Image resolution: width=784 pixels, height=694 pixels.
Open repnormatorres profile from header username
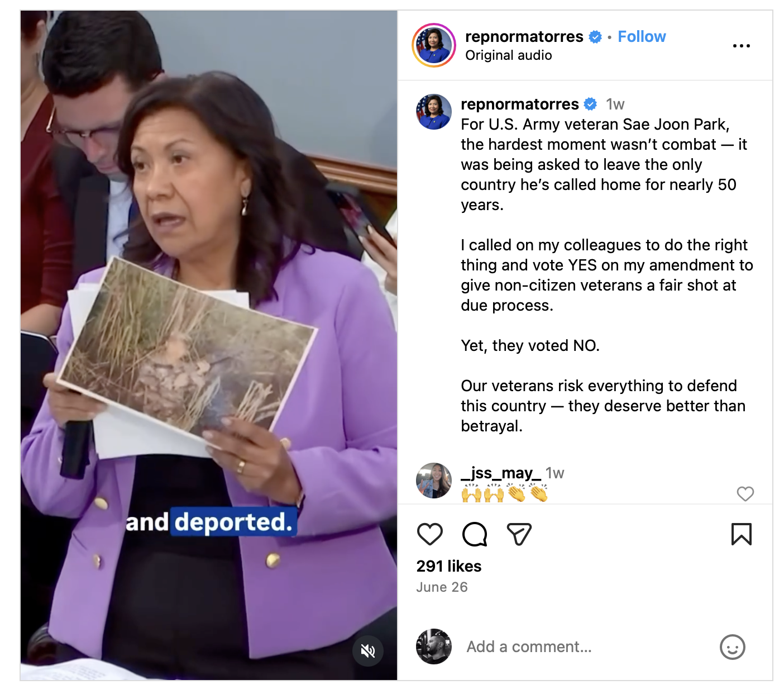pos(524,36)
